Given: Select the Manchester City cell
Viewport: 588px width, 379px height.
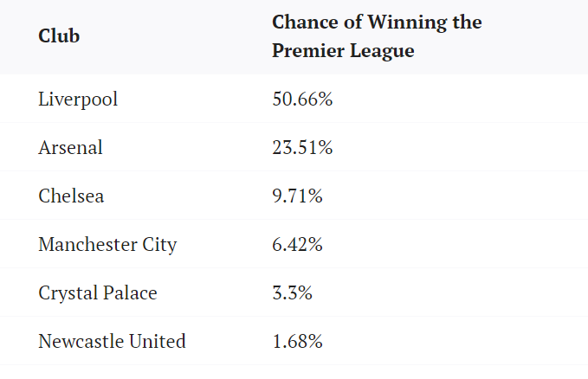Looking at the screenshot, I should (107, 244).
